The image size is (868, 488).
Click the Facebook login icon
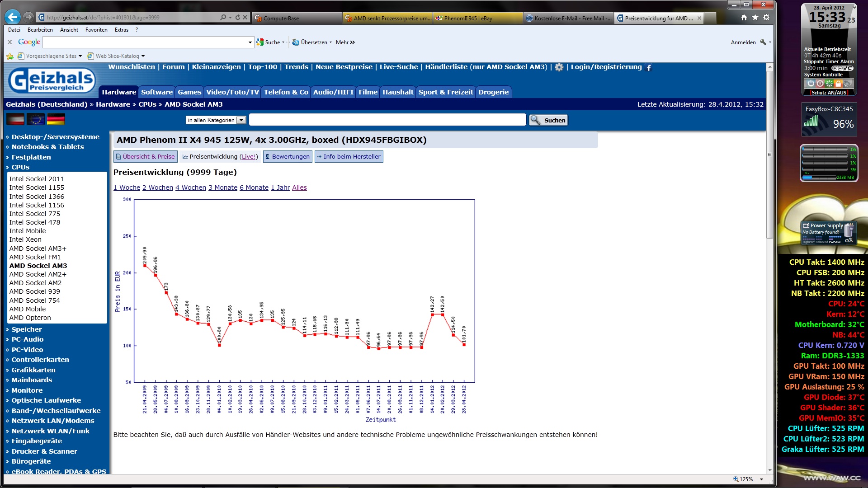click(x=649, y=68)
